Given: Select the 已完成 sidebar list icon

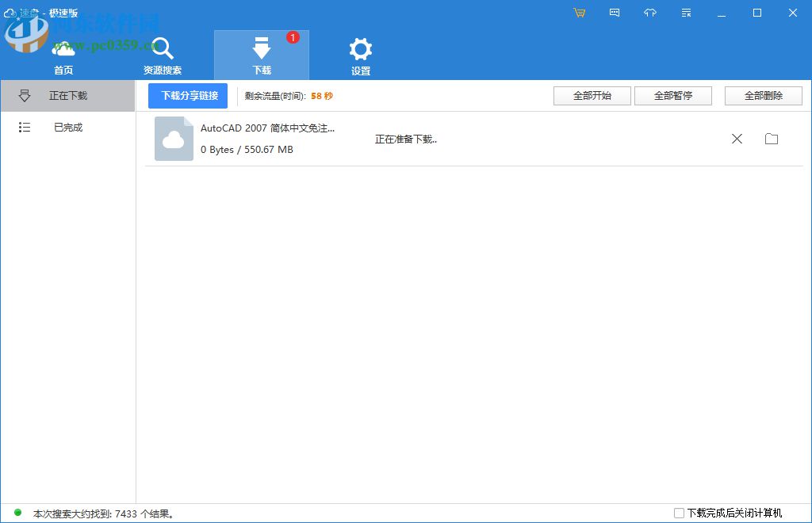Looking at the screenshot, I should 25,127.
